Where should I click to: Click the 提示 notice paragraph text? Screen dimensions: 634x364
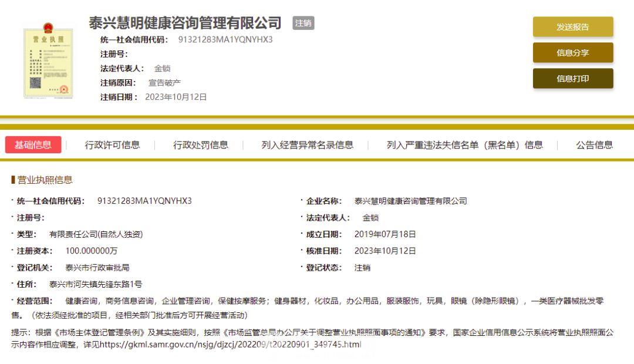pyautogui.click(x=312, y=339)
